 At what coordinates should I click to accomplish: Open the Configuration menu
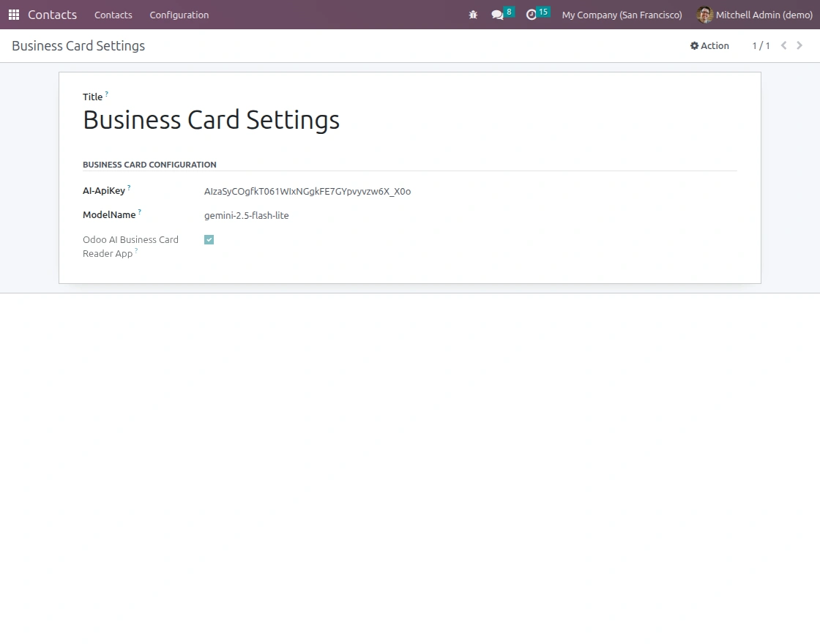click(179, 15)
